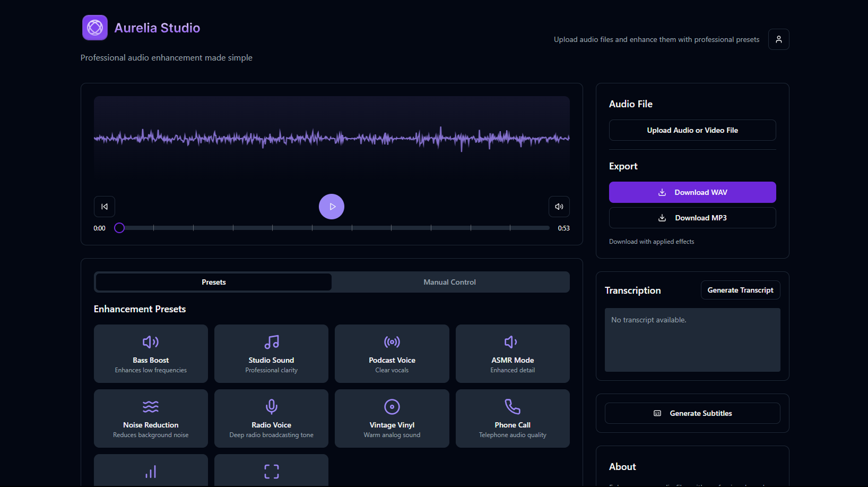Apply the Studio Sound preset

[271, 354]
